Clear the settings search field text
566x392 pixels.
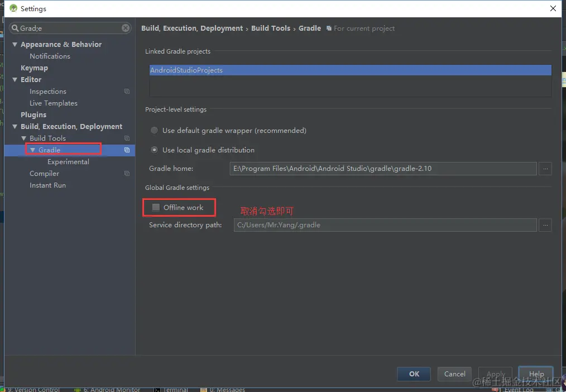[126, 28]
